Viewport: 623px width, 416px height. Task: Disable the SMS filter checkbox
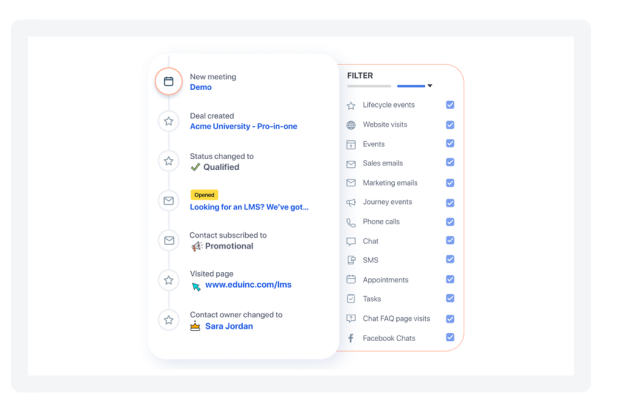(x=450, y=260)
